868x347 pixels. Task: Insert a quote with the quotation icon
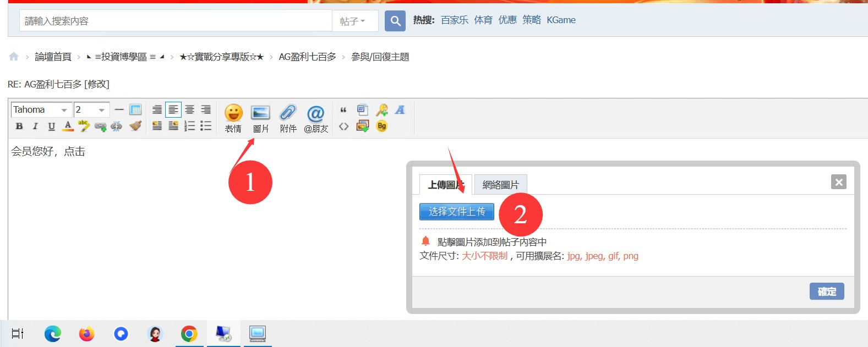pyautogui.click(x=343, y=110)
